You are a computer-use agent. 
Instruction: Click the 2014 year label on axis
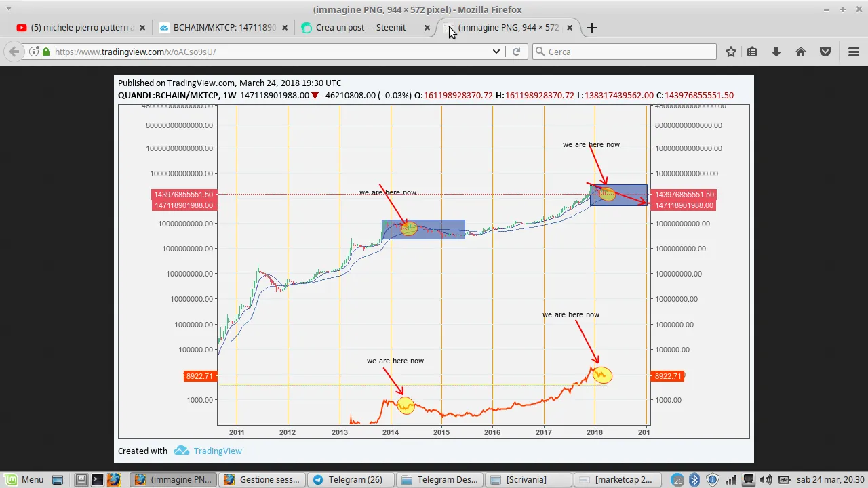390,432
